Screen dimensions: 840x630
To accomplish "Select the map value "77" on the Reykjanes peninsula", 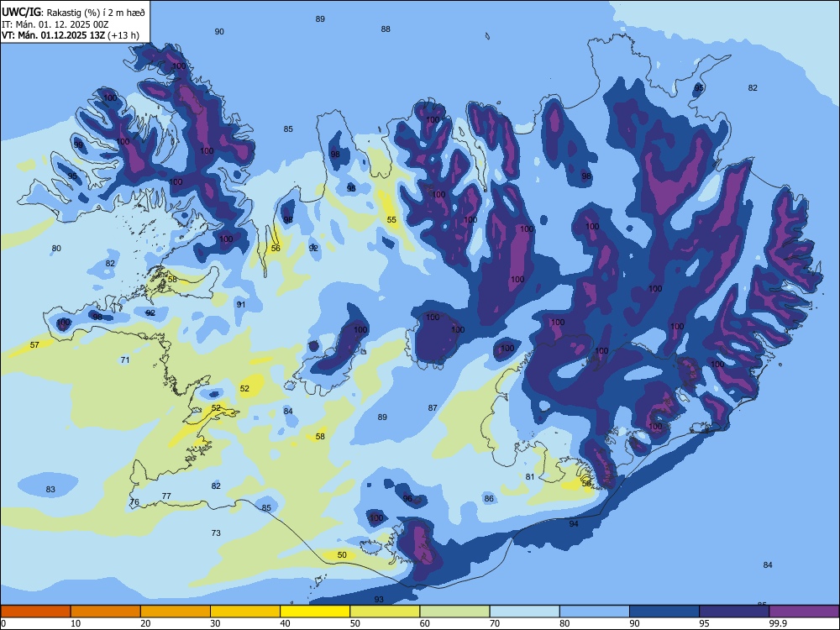I will tap(166, 496).
